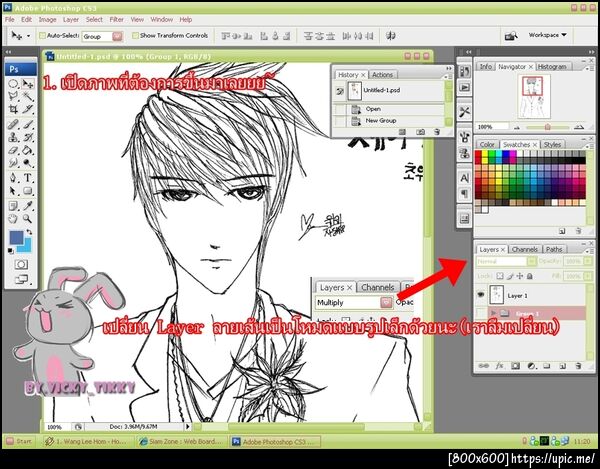This screenshot has width=600, height=469.
Task: Toggle Quick Mask mode
Action: 21,264
